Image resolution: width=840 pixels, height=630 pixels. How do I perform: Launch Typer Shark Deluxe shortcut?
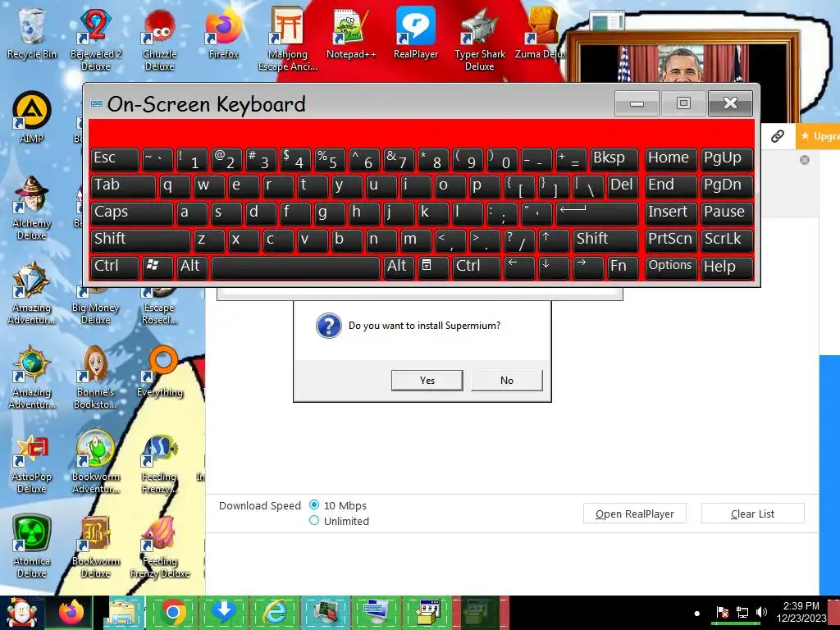coord(479,39)
